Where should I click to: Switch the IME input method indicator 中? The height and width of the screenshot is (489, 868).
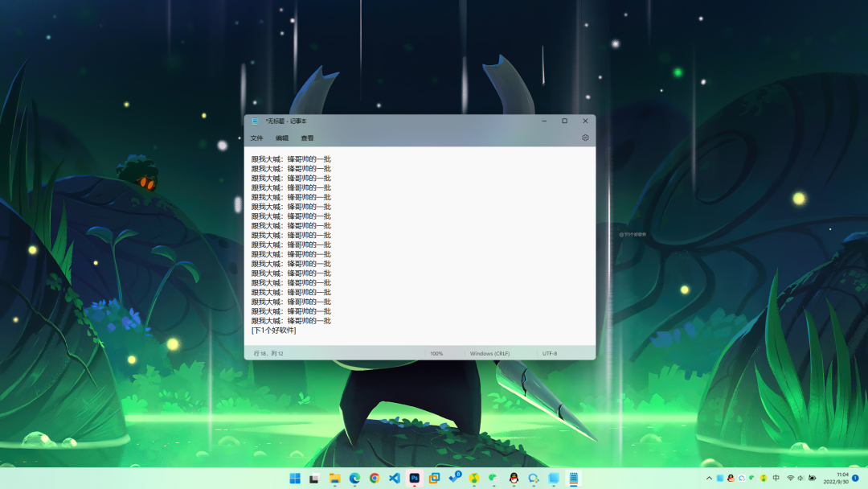776,479
